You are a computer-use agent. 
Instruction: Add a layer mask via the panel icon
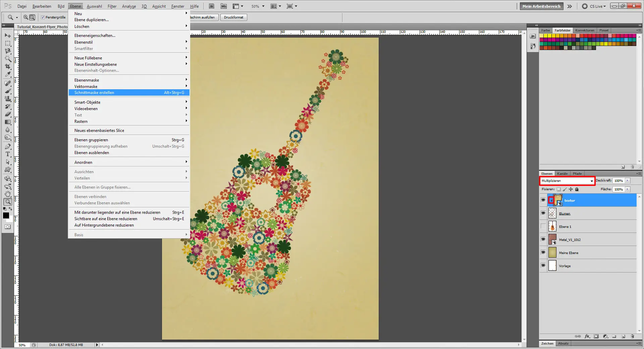(596, 336)
